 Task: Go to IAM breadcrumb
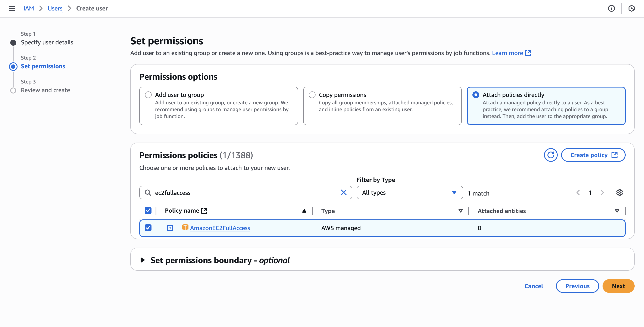tap(28, 9)
